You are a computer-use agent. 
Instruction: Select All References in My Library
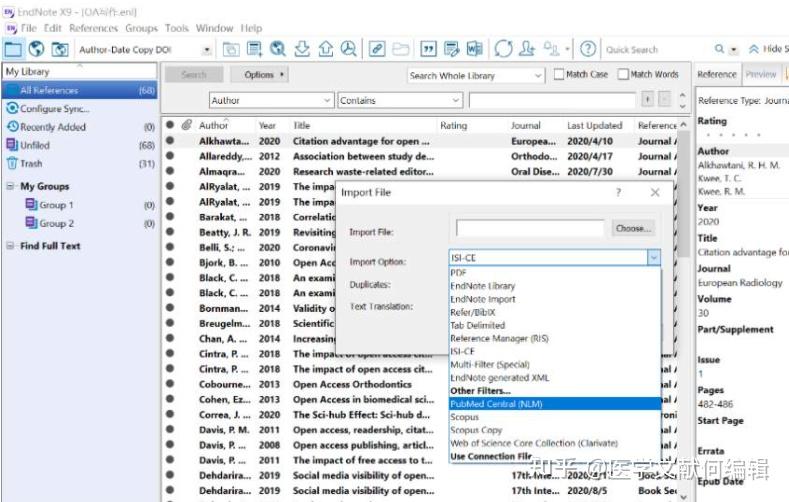pyautogui.click(x=80, y=90)
